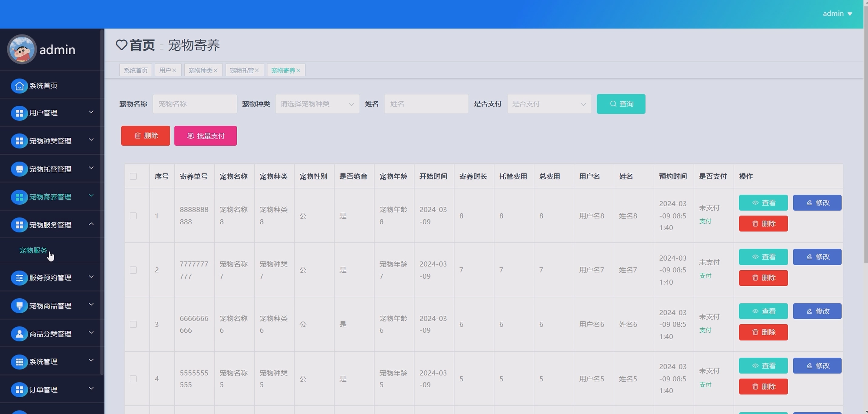Open the 系统首页 sidebar menu item
The height and width of the screenshot is (414, 868).
[52, 86]
